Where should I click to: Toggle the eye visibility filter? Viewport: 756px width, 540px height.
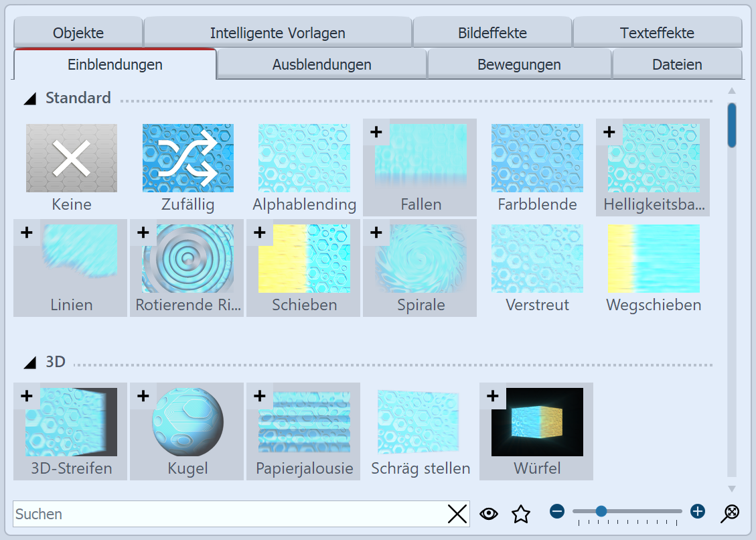489,514
